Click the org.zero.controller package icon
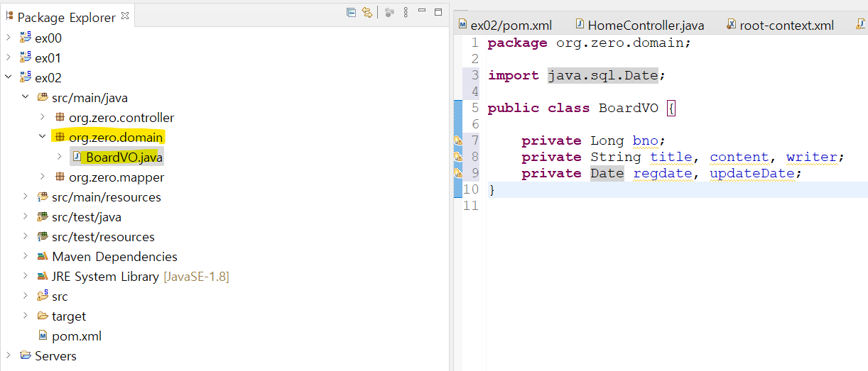The width and height of the screenshot is (868, 371). tap(60, 117)
